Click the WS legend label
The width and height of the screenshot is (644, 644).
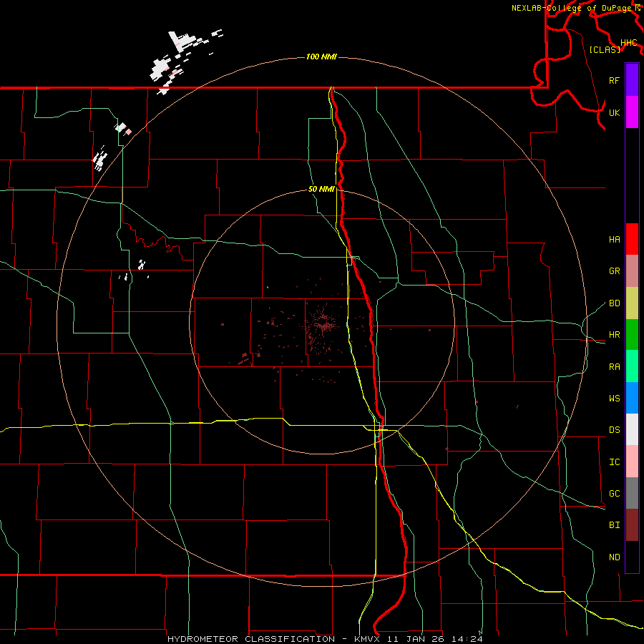(615, 399)
